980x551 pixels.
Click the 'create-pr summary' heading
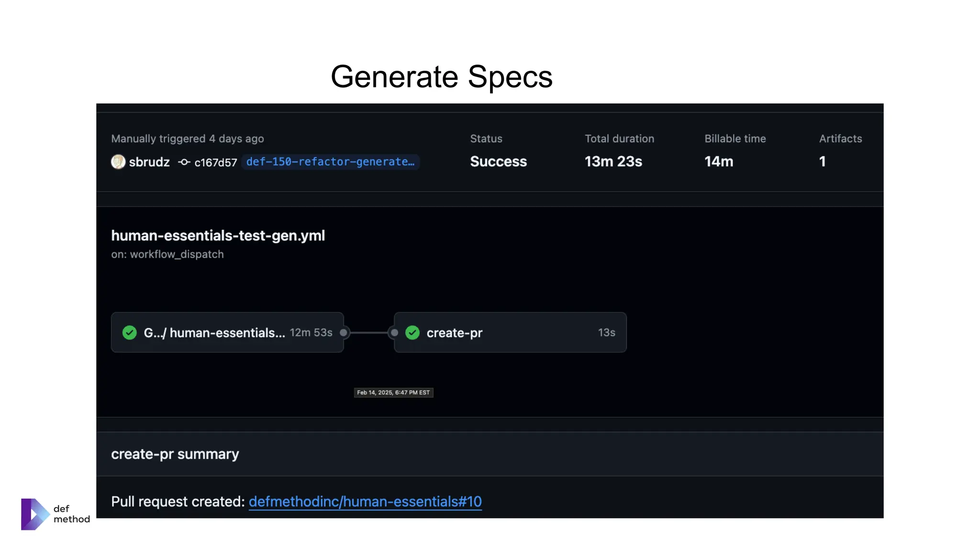[x=175, y=454]
